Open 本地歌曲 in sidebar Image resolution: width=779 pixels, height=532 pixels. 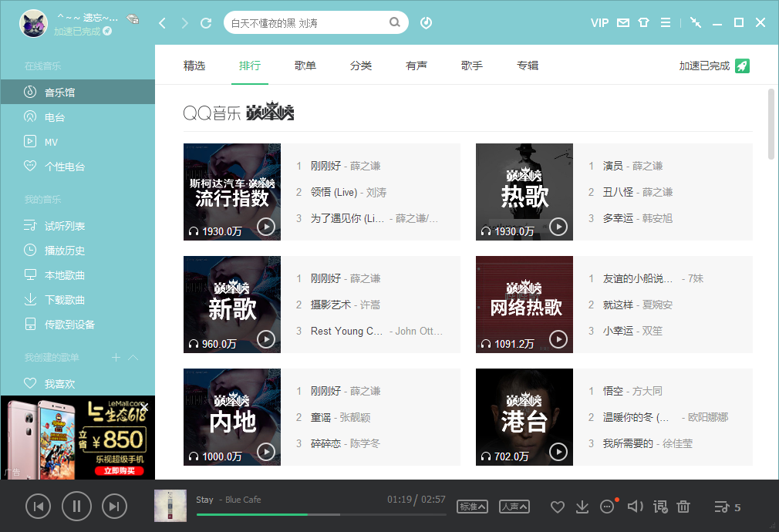click(x=77, y=275)
